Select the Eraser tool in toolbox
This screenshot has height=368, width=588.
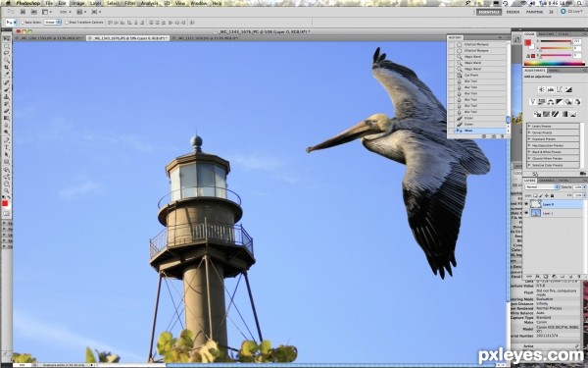pos(8,110)
